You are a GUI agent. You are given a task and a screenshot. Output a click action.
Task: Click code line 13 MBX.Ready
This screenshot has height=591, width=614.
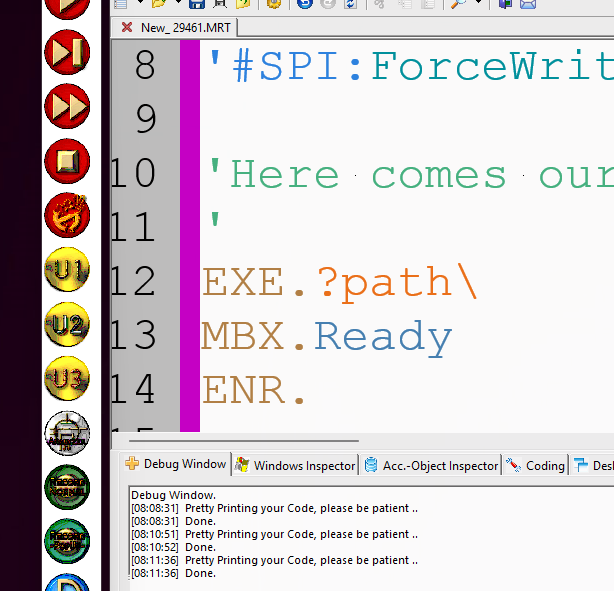coord(327,337)
